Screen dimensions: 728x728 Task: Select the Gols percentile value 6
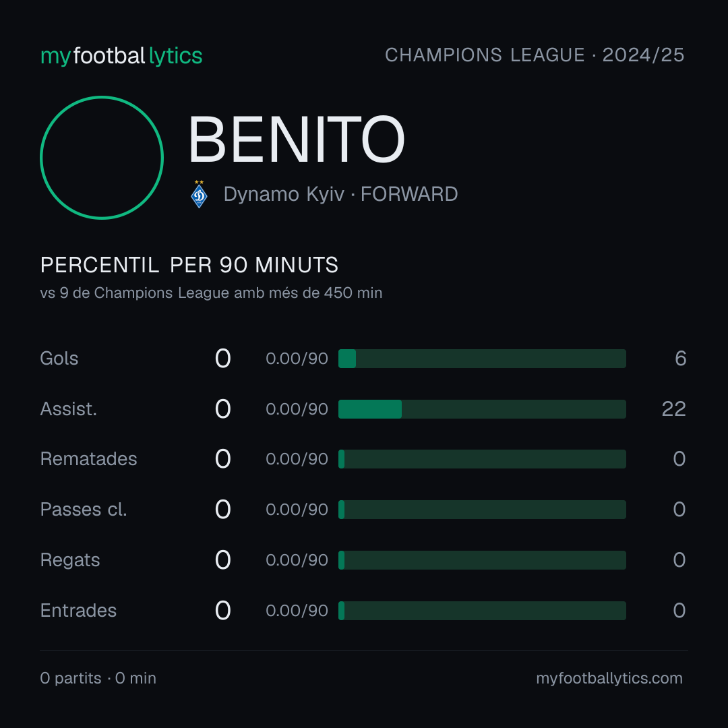click(681, 359)
